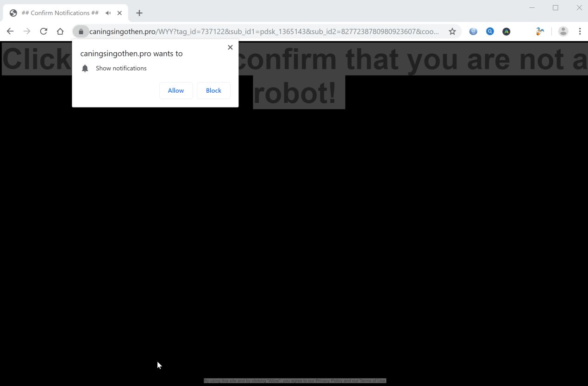This screenshot has height=386, width=588.
Task: Click the orange dog mascot extension icon
Action: coord(539,31)
